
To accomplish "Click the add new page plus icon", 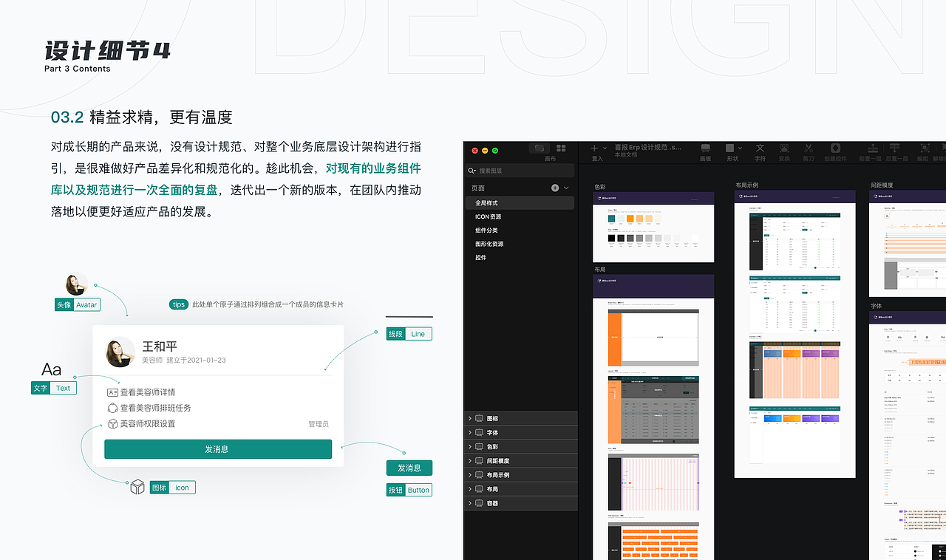I will (x=555, y=188).
